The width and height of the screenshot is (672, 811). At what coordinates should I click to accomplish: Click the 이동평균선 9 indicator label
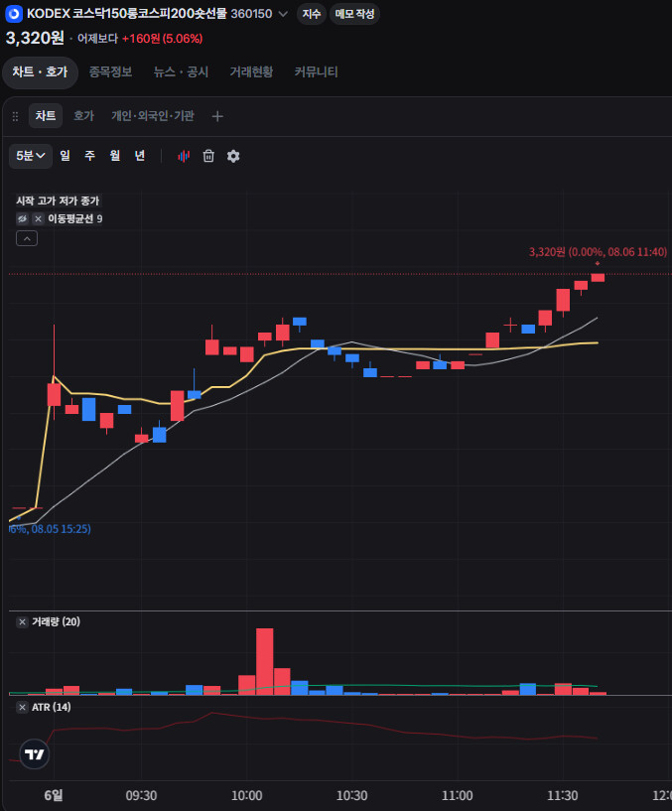[x=75, y=218]
